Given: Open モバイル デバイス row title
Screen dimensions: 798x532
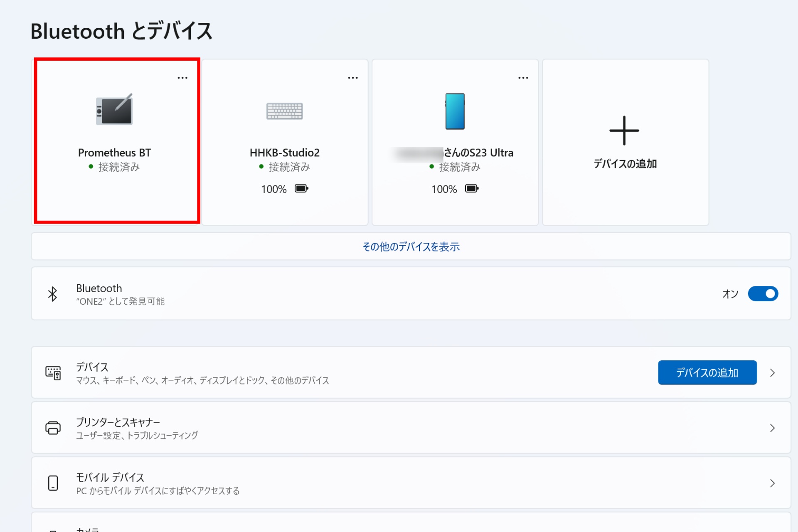Looking at the screenshot, I should click(110, 478).
